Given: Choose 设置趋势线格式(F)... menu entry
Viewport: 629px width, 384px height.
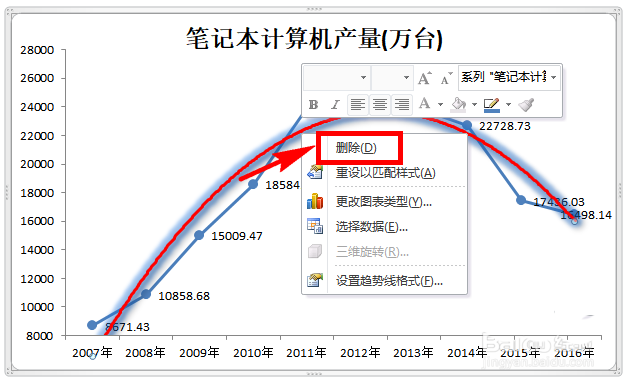Looking at the screenshot, I should coord(389,280).
